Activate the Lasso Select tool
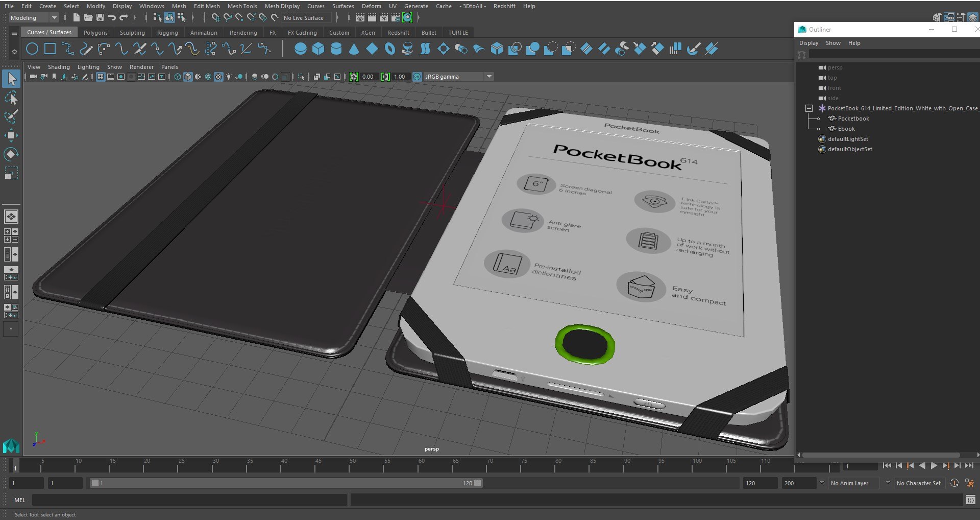 (11, 98)
